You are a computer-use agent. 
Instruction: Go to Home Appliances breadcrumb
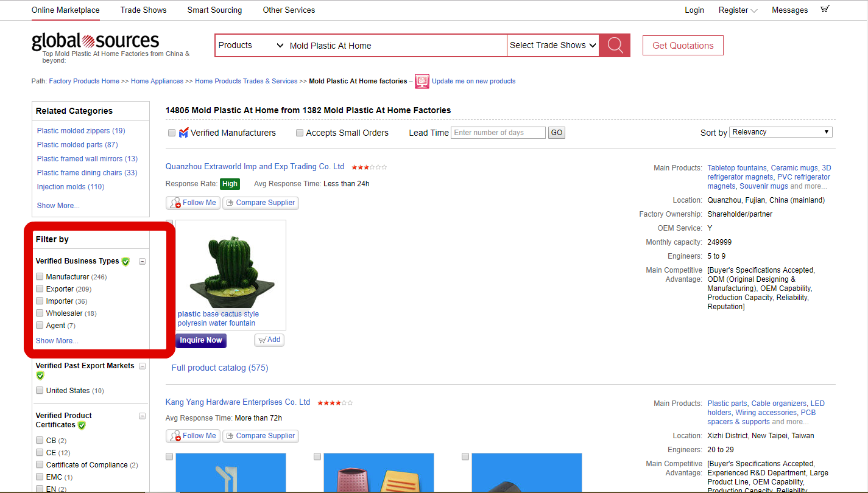click(157, 81)
